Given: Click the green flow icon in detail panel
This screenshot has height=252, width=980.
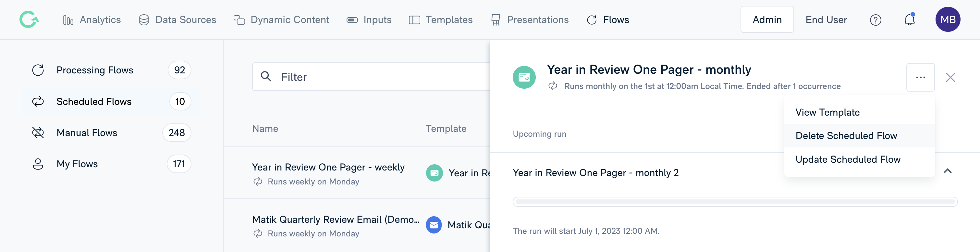Looking at the screenshot, I should (524, 77).
